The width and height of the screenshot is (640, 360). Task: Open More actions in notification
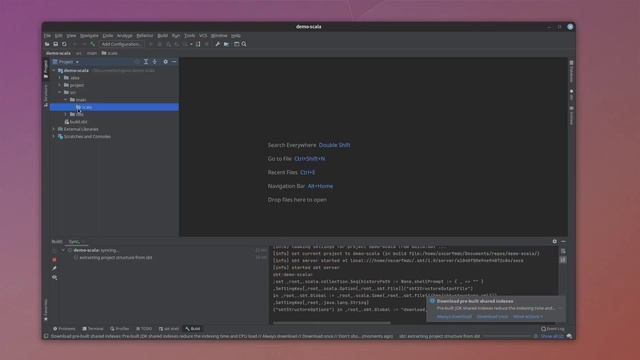click(528, 317)
